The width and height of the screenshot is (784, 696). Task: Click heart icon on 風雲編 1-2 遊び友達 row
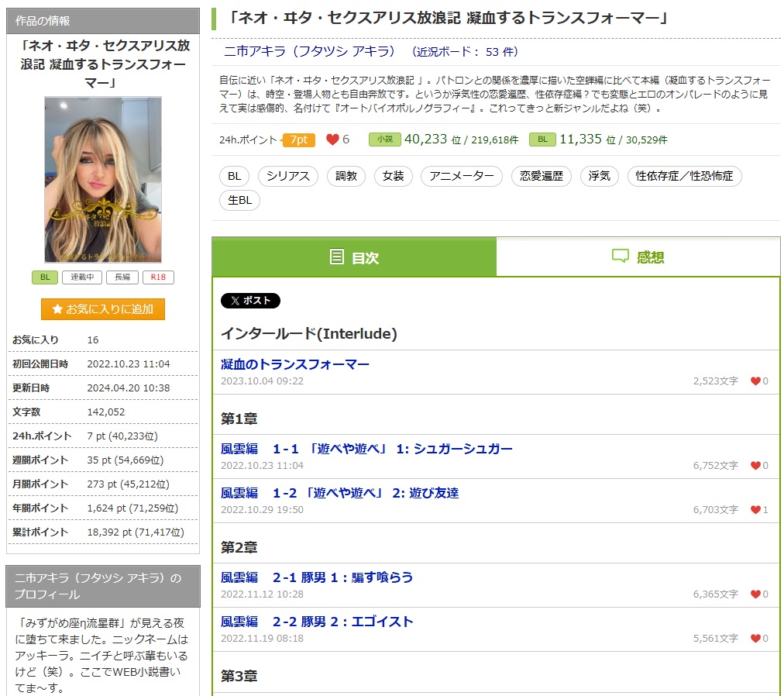click(x=755, y=510)
